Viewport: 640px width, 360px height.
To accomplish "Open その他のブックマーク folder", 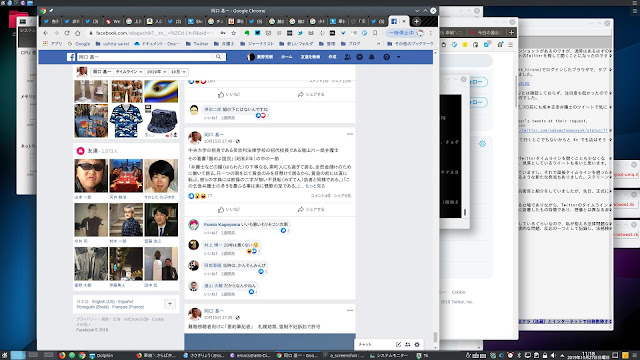I will click(x=410, y=43).
